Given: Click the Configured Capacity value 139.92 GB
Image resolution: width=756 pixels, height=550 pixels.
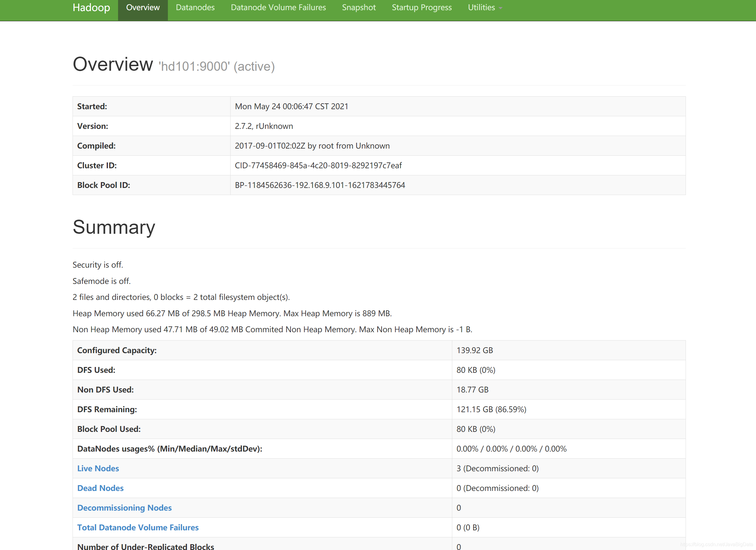Looking at the screenshot, I should pyautogui.click(x=474, y=350).
